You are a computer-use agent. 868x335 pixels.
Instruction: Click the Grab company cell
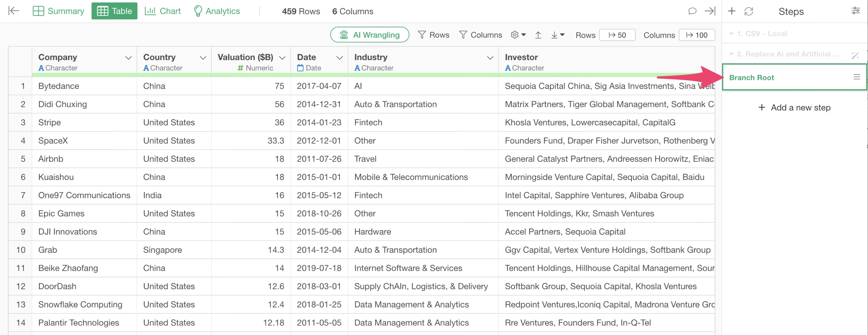click(x=84, y=250)
